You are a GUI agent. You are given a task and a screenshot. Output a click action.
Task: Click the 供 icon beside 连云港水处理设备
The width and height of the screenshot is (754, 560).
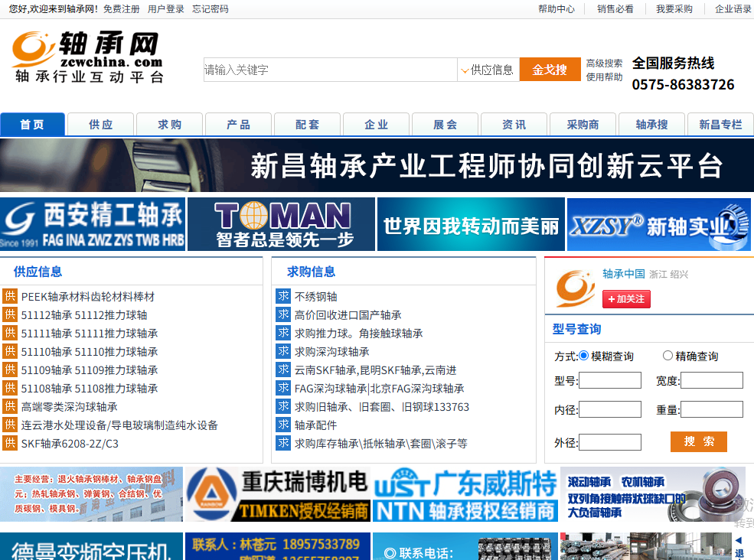pyautogui.click(x=10, y=425)
